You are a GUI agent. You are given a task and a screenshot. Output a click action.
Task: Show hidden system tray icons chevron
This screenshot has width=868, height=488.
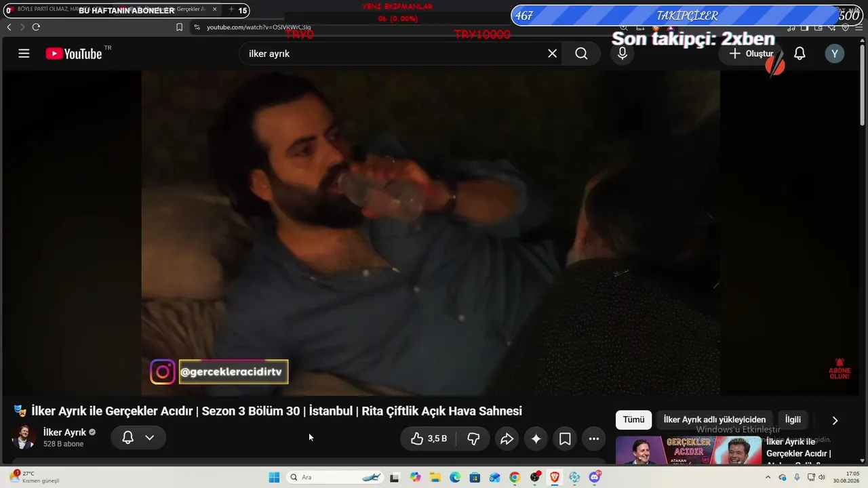click(x=768, y=477)
